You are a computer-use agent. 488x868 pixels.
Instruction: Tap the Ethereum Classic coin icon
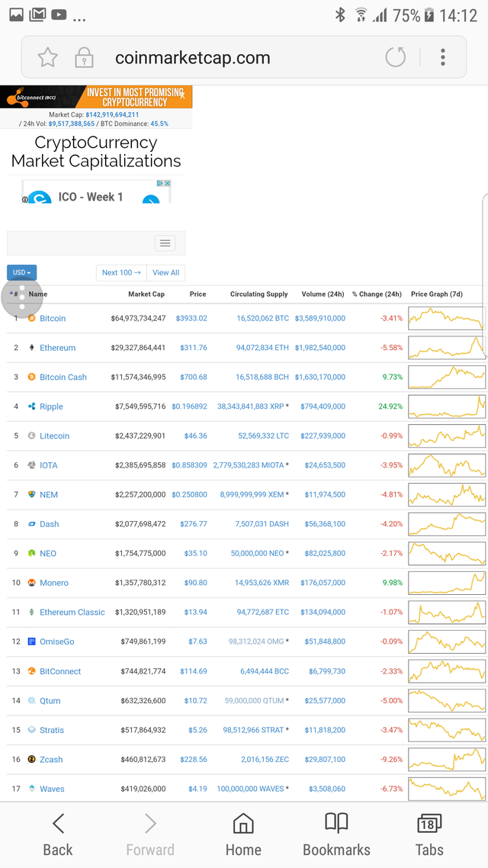click(x=31, y=612)
